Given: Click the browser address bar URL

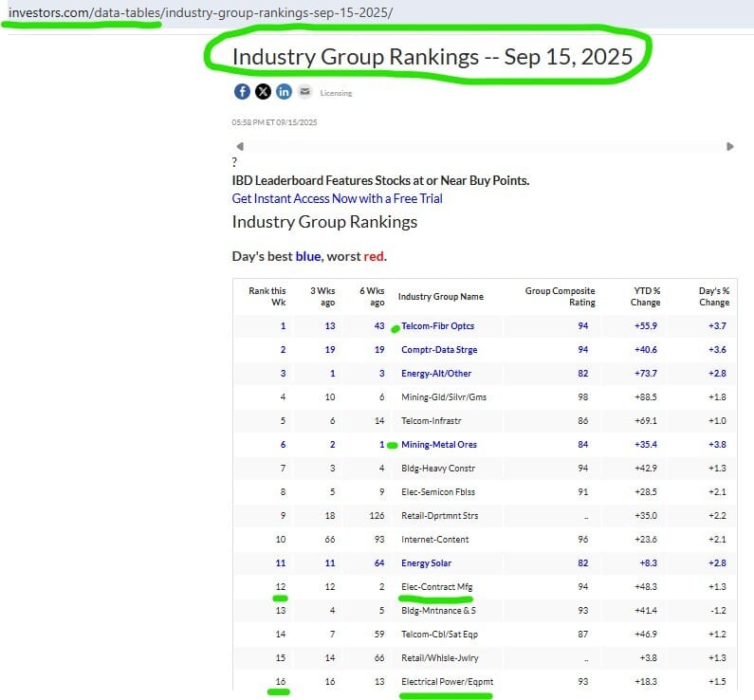Looking at the screenshot, I should point(200,12).
